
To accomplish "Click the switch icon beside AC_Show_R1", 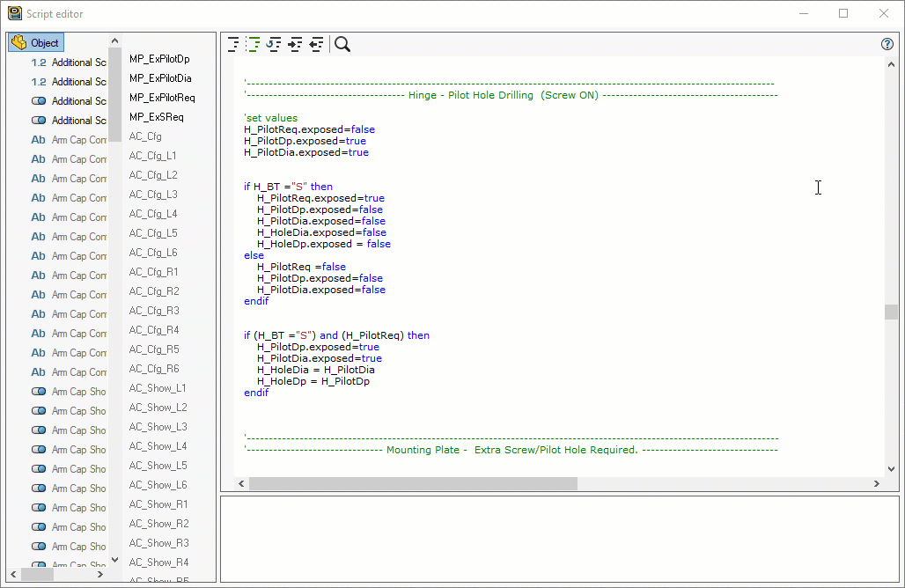I will [x=39, y=507].
